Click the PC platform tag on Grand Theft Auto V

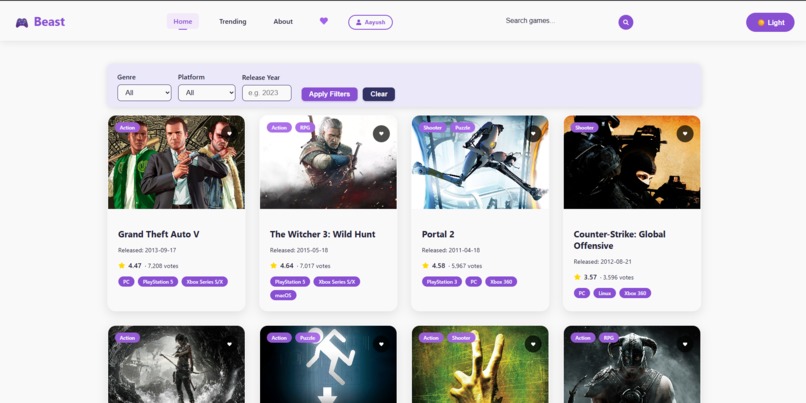click(x=126, y=282)
